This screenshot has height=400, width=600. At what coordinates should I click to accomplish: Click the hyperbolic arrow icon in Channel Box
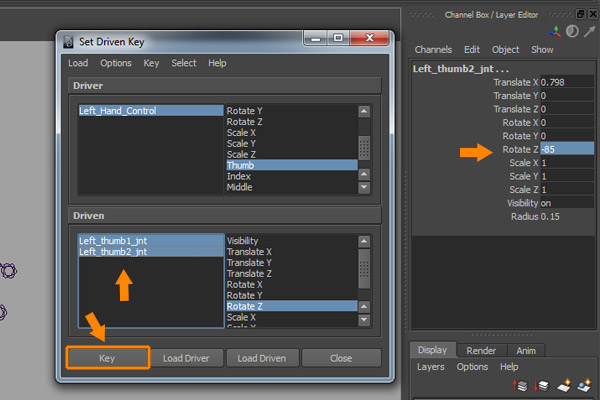click(x=590, y=31)
